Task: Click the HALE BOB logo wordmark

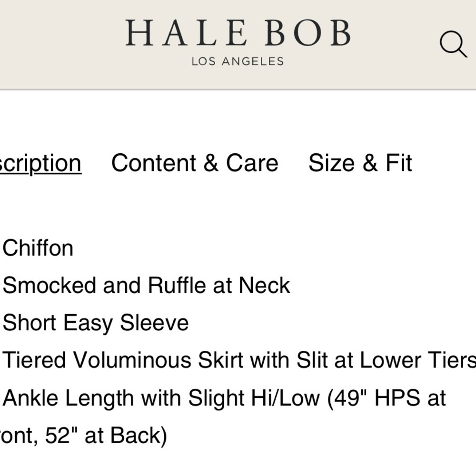Action: [238, 34]
